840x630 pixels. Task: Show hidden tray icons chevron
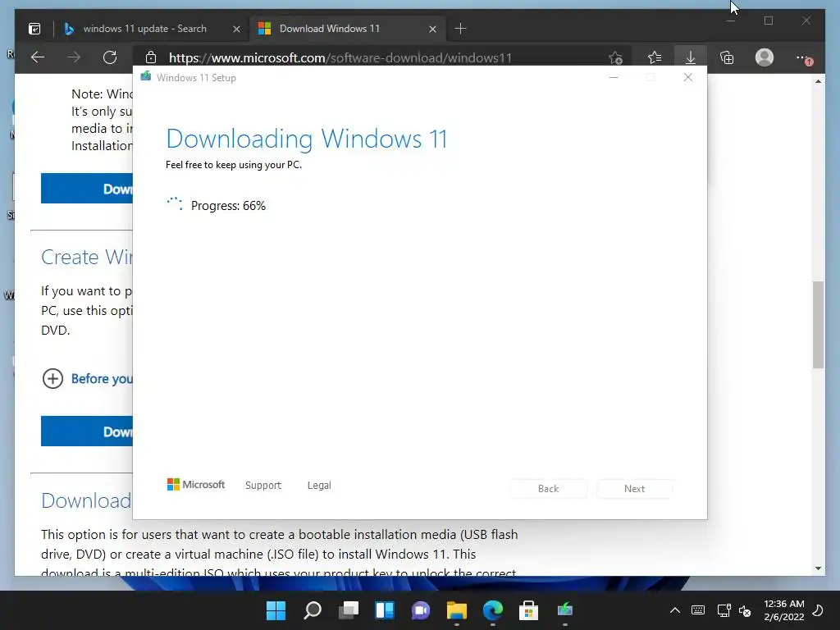[x=675, y=610]
